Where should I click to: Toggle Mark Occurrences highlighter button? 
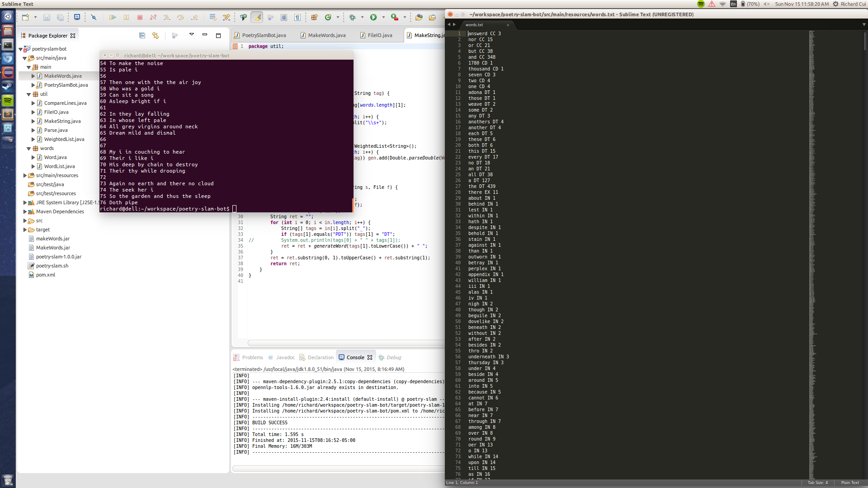coord(257,17)
